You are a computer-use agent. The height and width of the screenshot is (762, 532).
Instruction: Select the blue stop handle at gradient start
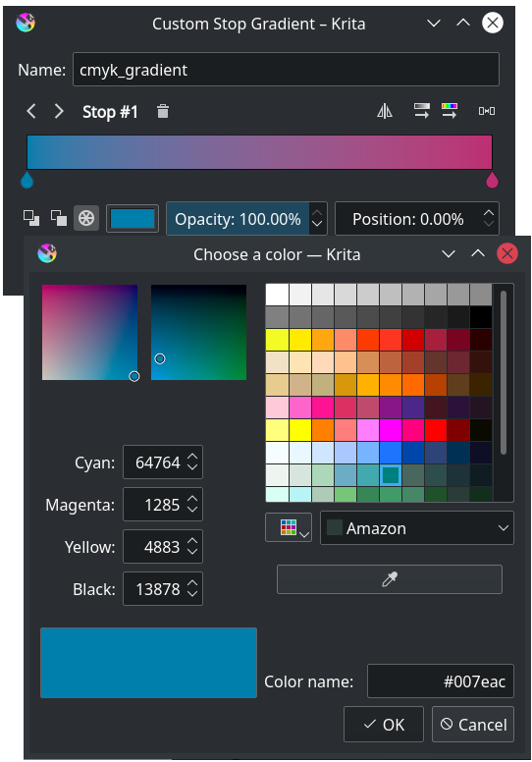27,180
